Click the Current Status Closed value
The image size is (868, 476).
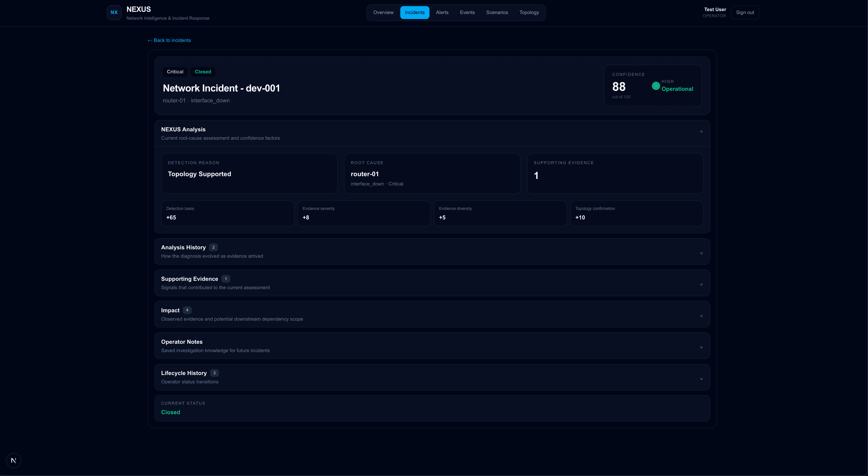pos(171,412)
